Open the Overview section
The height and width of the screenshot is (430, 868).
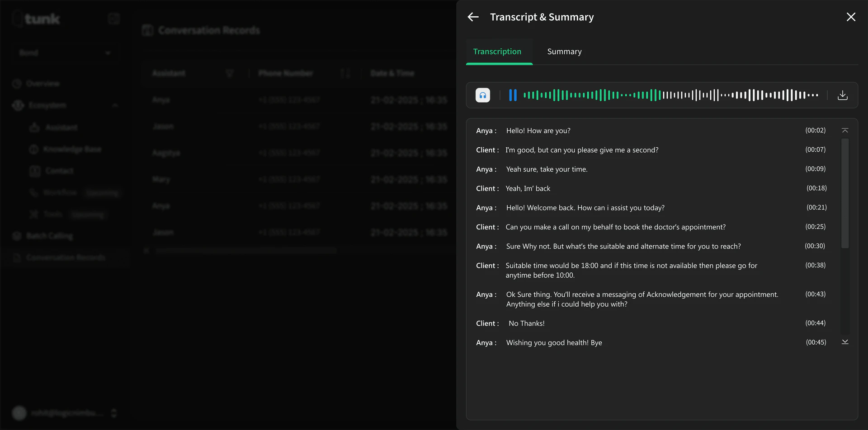[x=43, y=83]
